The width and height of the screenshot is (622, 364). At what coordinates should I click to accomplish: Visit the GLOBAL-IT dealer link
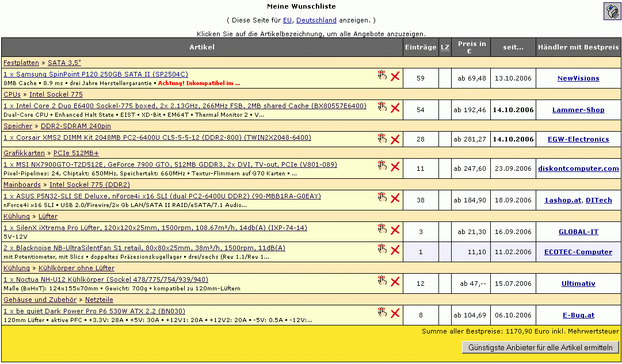pos(578,232)
